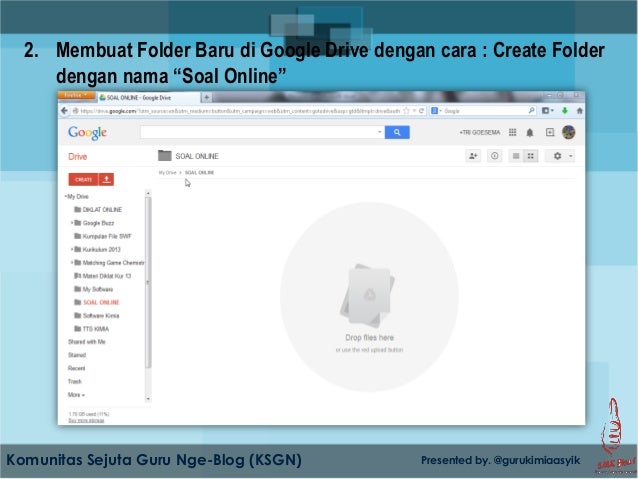This screenshot has height=479, width=638.
Task: Switch to grid view
Action: coord(531,156)
